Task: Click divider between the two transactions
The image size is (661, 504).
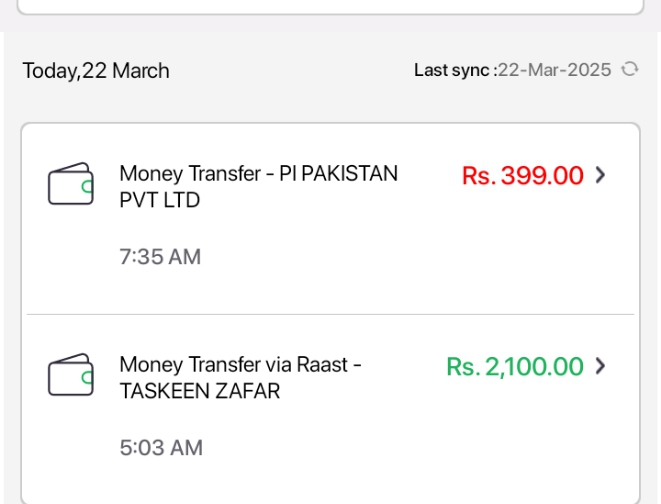Action: click(x=330, y=314)
